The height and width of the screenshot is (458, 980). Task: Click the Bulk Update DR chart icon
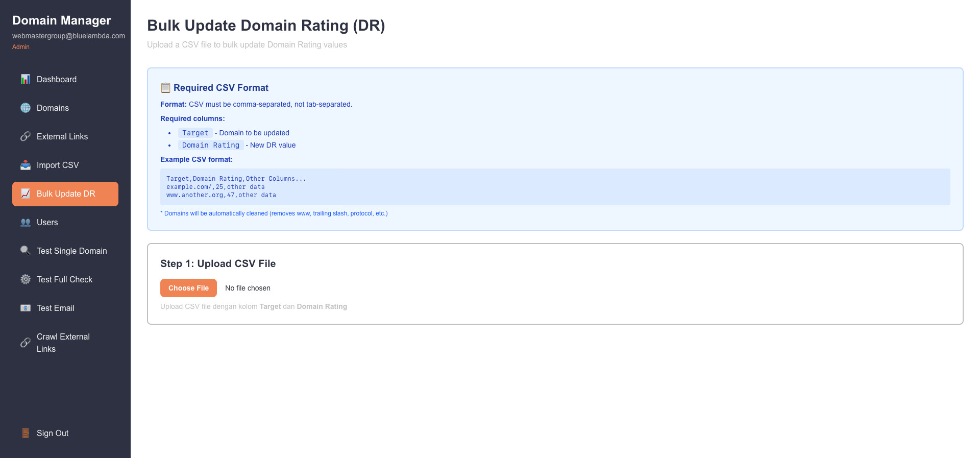[26, 194]
